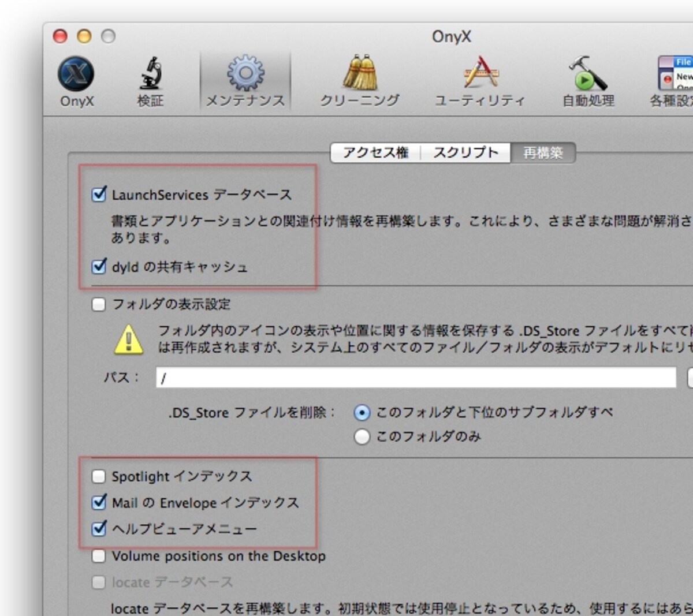
Task: Select このフォルダのみ radio button
Action: click(362, 436)
